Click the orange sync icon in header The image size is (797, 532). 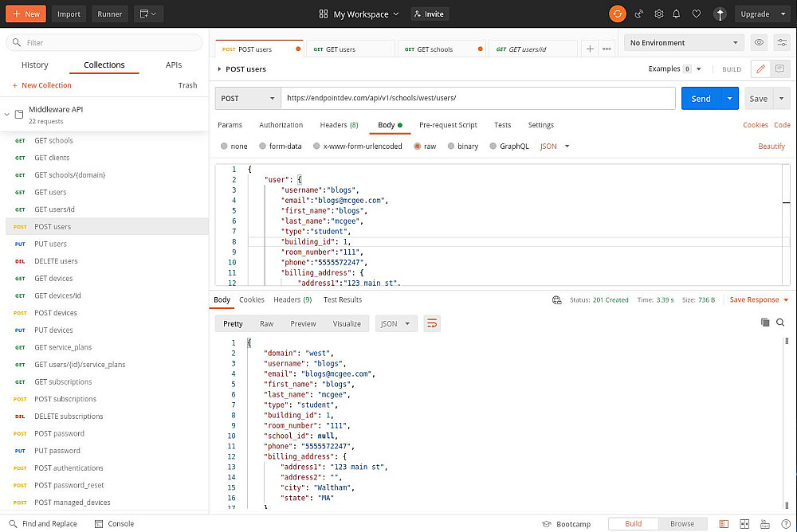pos(618,14)
